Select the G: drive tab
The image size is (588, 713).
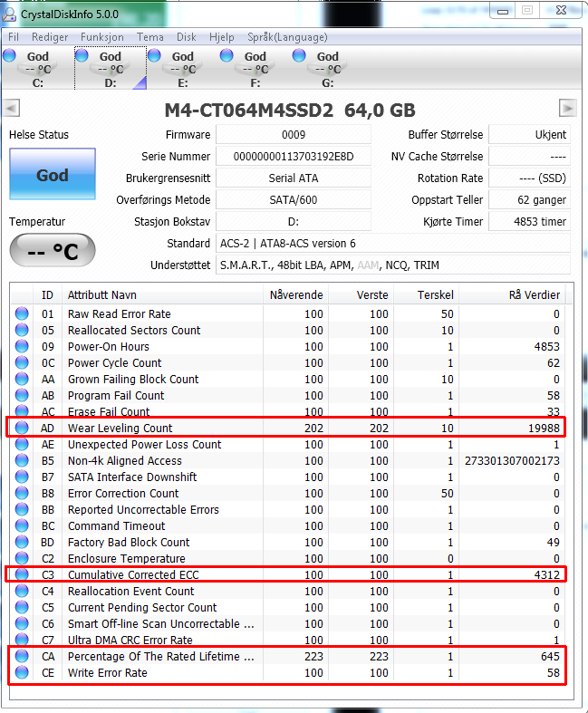pyautogui.click(x=327, y=68)
